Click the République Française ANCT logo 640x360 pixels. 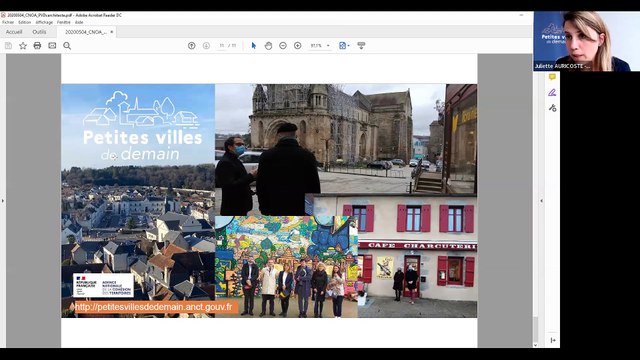pyautogui.click(x=103, y=285)
